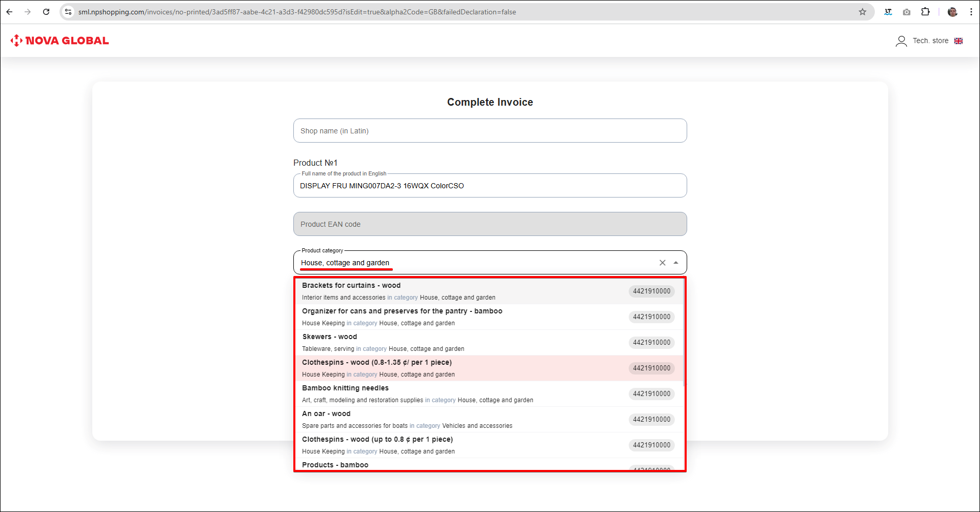Bookmark this page with the star icon

click(x=863, y=12)
